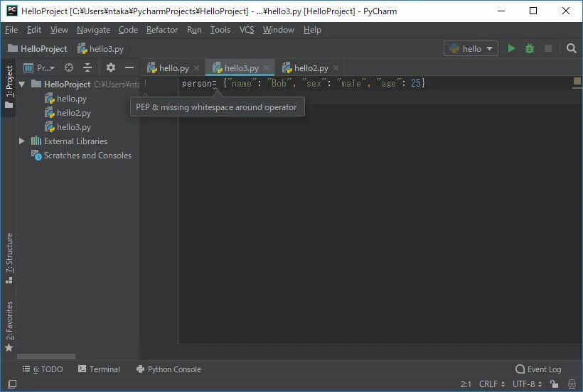
Task: Toggle the 1: Project side tool window
Action: click(x=9, y=87)
